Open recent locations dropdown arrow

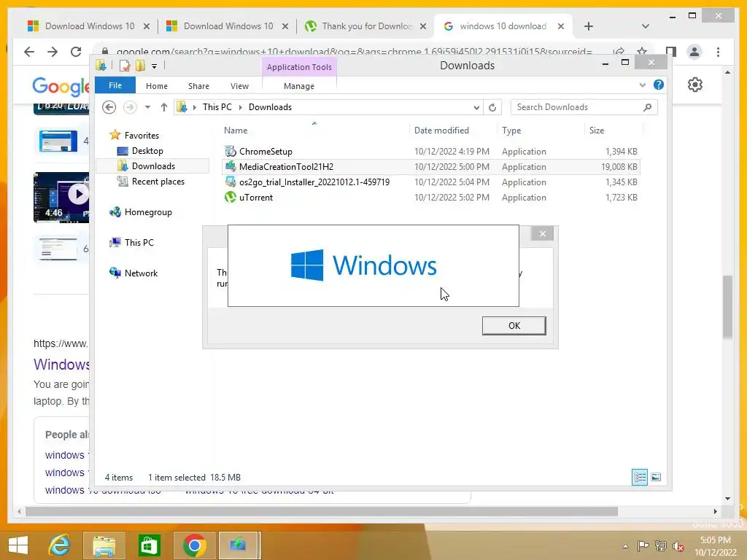click(147, 107)
